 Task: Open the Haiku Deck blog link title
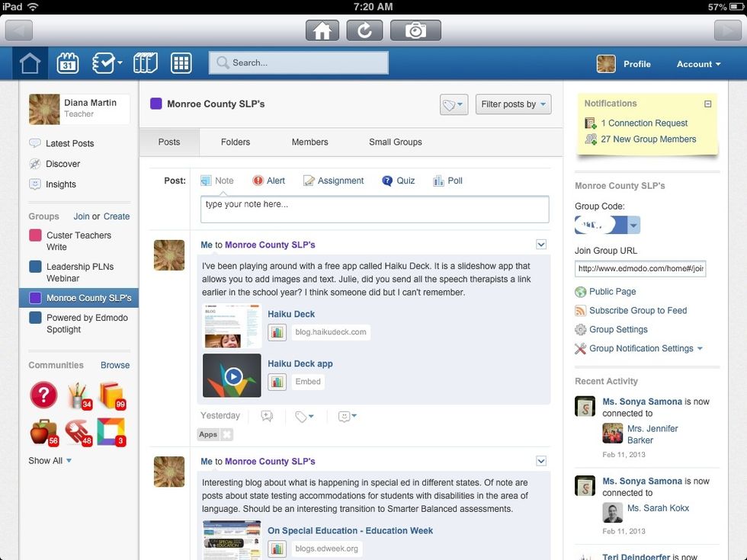(x=291, y=314)
